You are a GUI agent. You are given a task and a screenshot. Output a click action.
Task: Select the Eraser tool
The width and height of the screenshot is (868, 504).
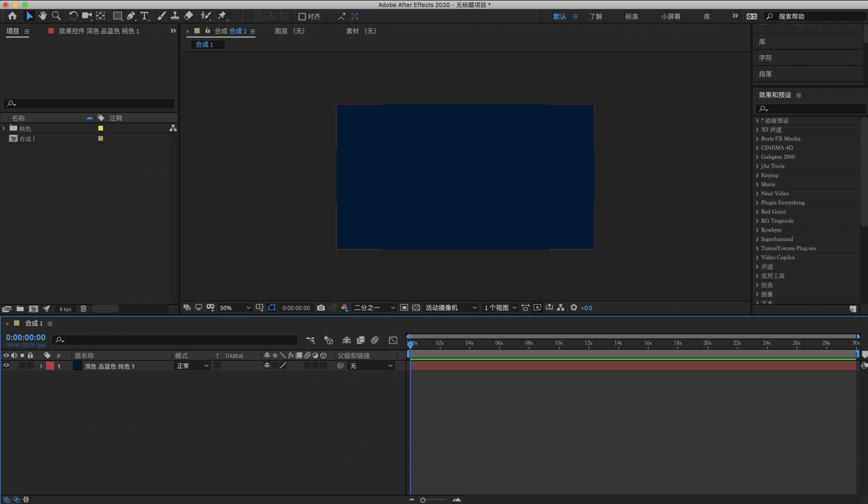(x=189, y=16)
